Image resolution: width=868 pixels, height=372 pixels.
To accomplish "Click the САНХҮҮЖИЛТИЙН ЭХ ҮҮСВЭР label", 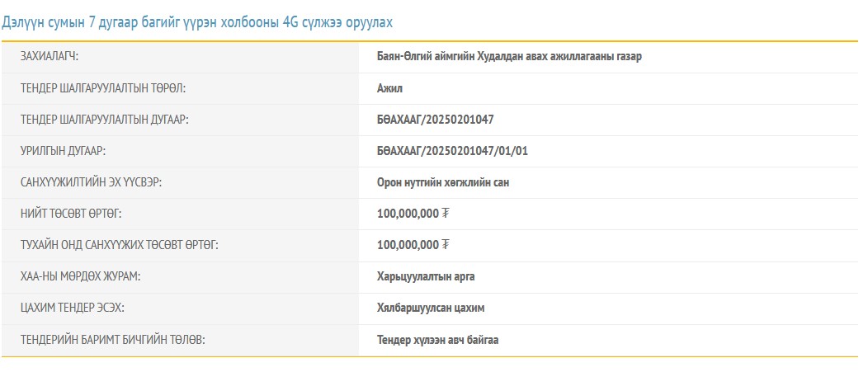I will point(91,182).
